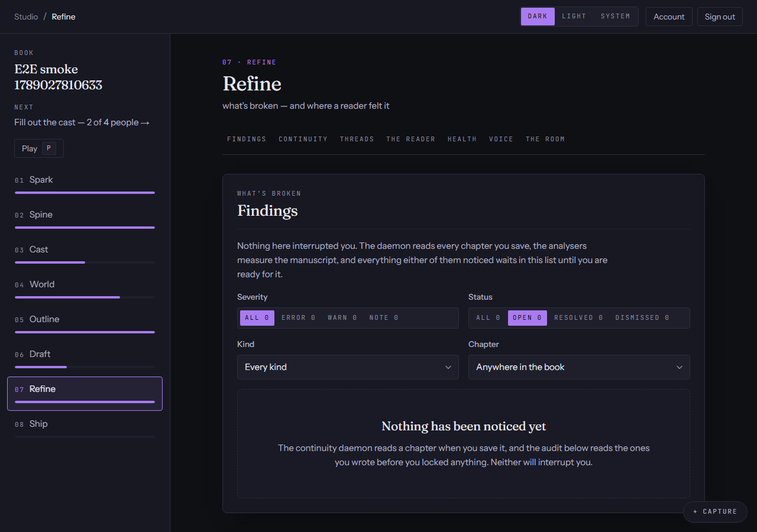The height and width of the screenshot is (532, 757).
Task: Open The Reader tab
Action: pos(411,140)
